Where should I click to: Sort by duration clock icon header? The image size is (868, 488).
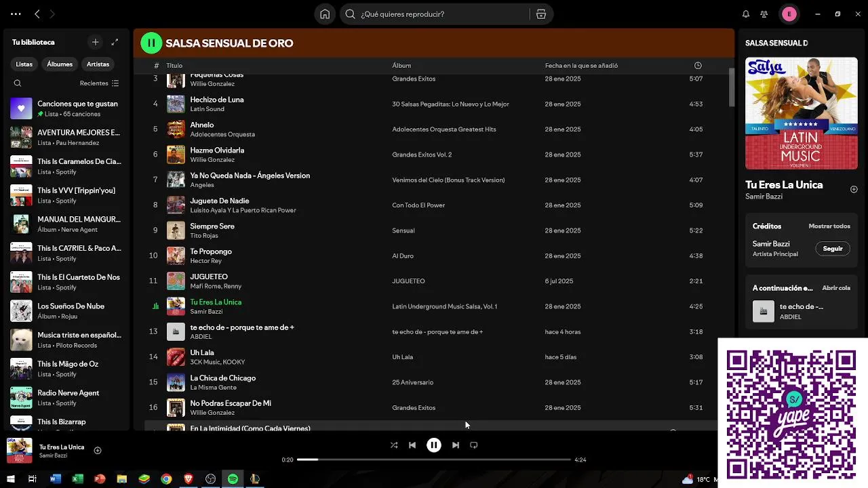(698, 66)
